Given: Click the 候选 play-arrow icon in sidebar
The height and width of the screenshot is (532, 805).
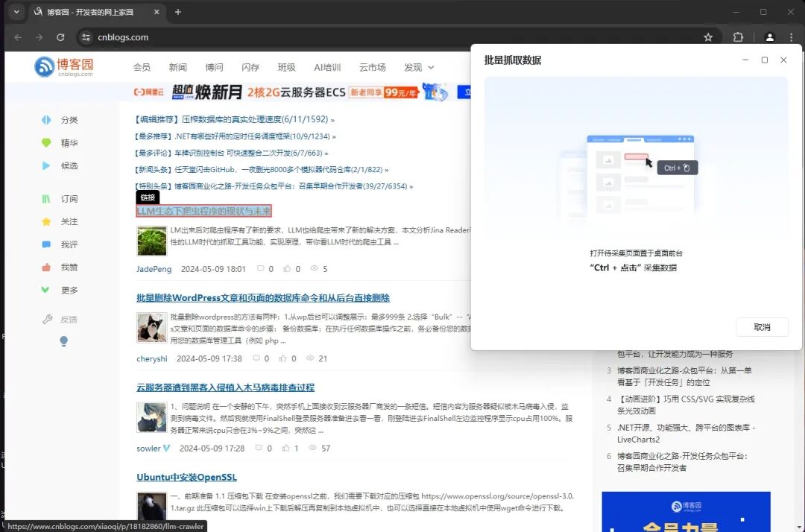Looking at the screenshot, I should 48,165.
